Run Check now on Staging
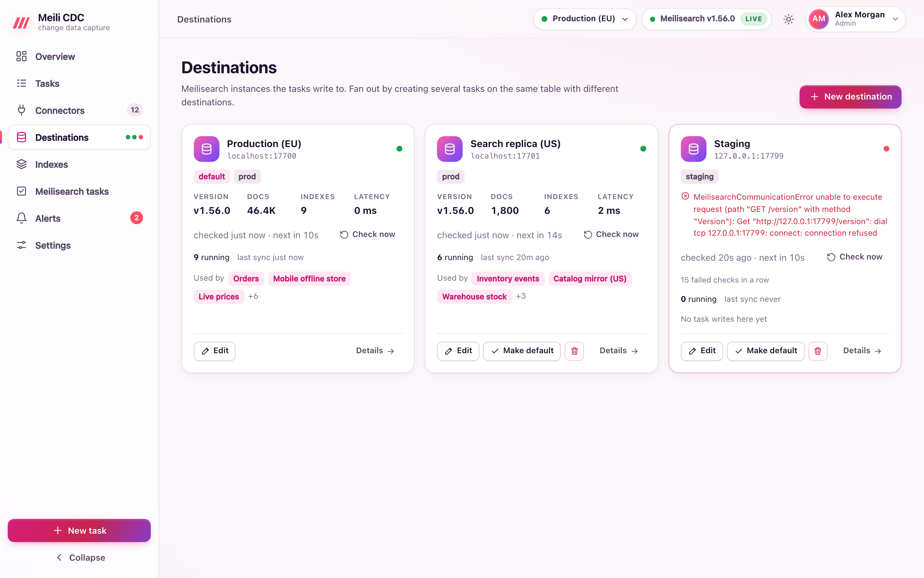 pos(854,257)
